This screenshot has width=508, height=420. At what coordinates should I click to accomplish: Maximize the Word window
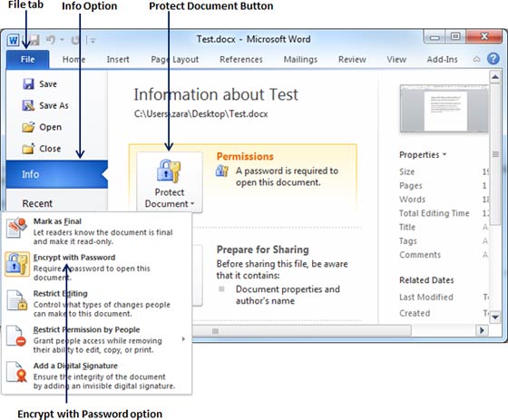pos(455,36)
